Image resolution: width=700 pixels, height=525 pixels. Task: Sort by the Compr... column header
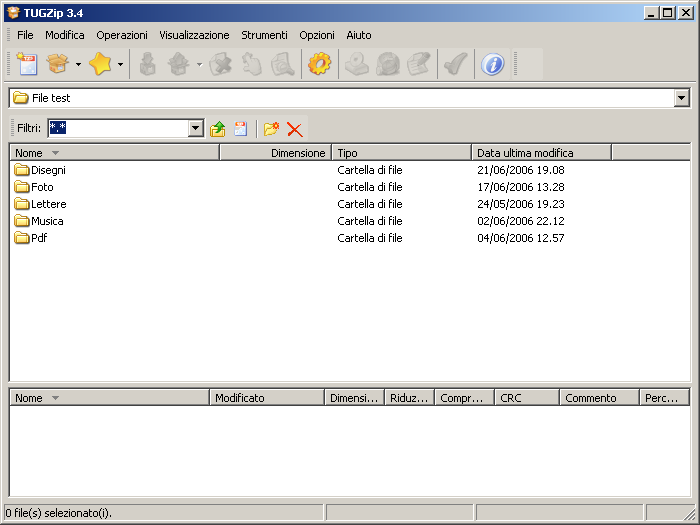tap(464, 398)
